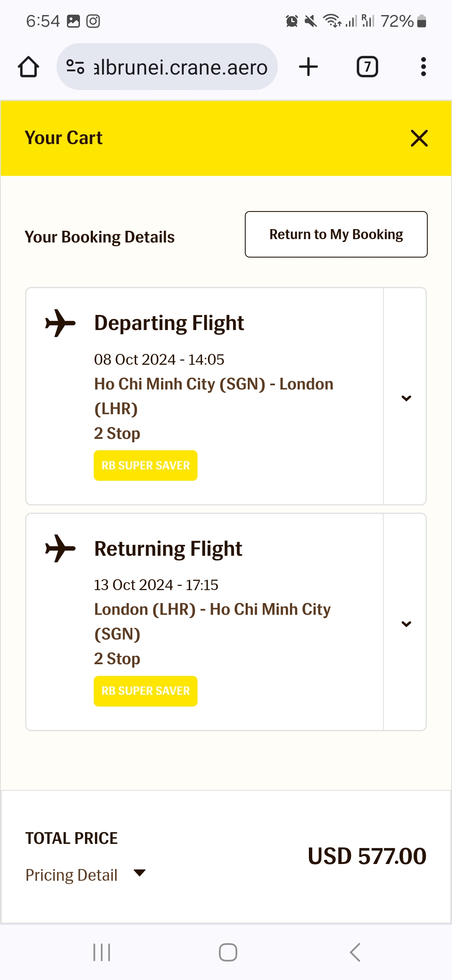Open the tab switcher showing 7 tabs

(x=367, y=67)
